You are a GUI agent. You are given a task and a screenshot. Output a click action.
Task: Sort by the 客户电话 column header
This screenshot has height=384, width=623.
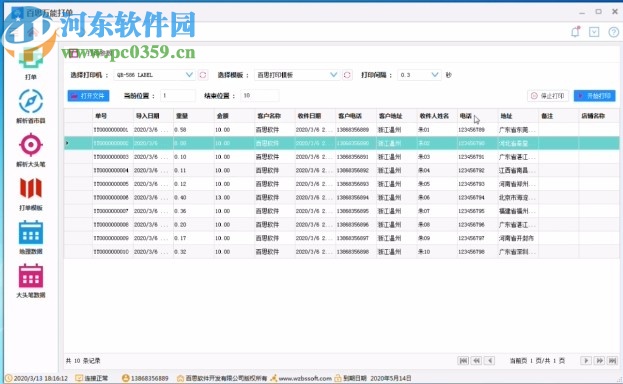click(x=356, y=116)
